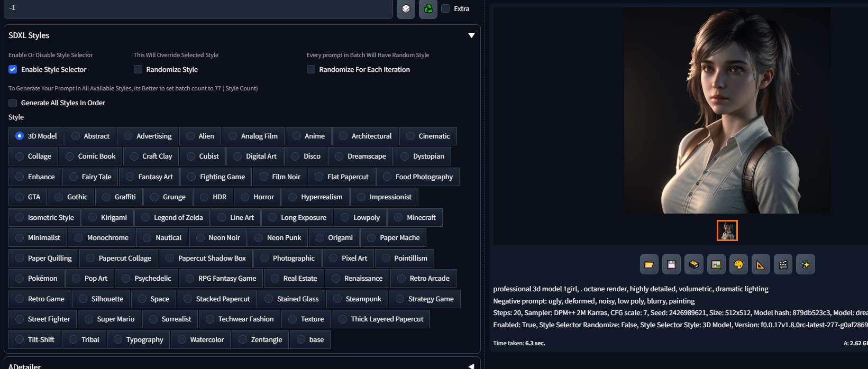868x369 pixels.
Task: Pick the Thick Layered Papercut style
Action: click(381, 319)
